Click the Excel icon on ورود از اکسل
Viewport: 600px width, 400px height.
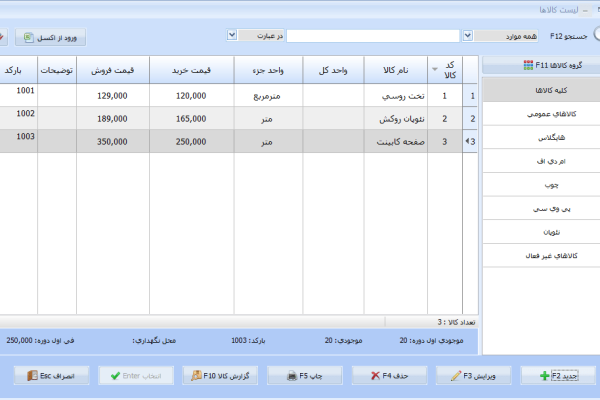[x=28, y=38]
